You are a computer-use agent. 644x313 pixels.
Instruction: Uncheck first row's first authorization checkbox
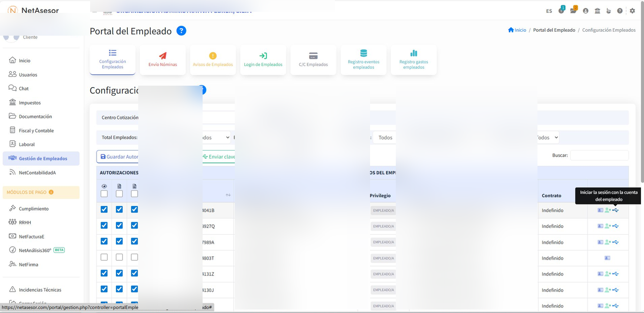click(104, 209)
